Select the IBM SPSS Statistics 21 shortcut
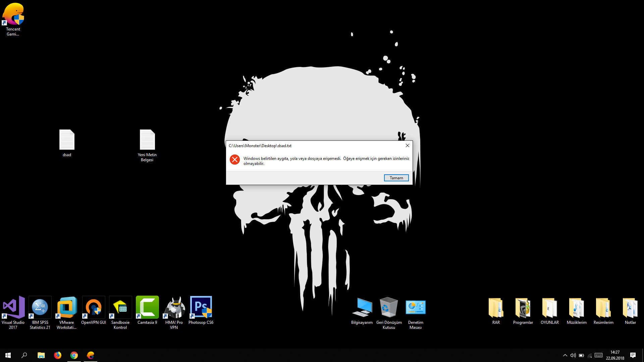The image size is (644, 362). click(40, 312)
